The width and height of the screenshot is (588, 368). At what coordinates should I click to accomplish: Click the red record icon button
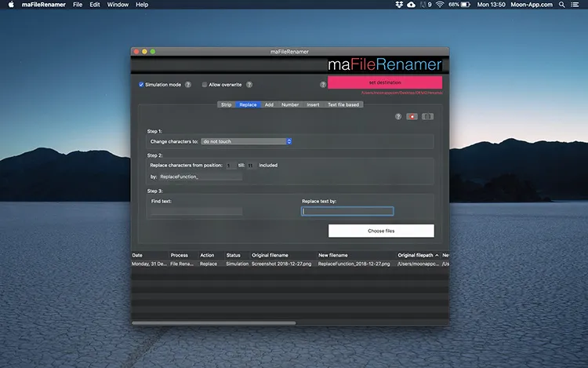pos(412,116)
